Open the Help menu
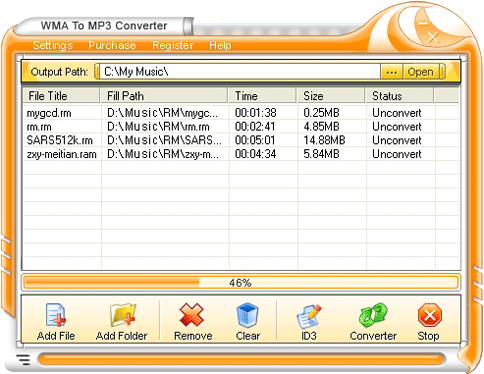This screenshot has height=374, width=484. 220,45
